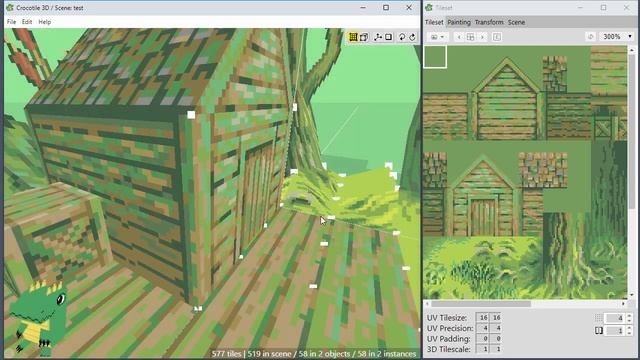
Task: Decrease the grid value 4 stepper
Action: coord(629,320)
